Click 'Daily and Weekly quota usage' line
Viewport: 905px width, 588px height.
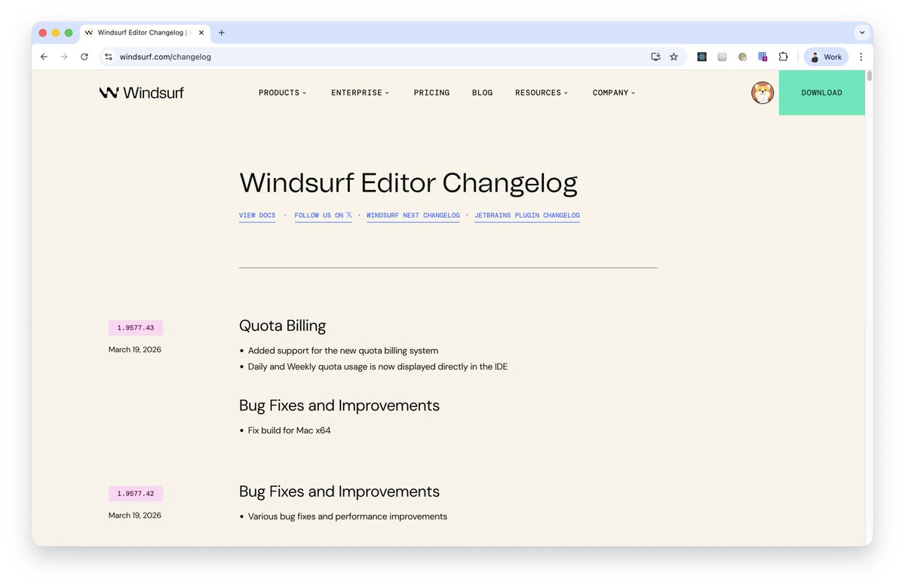click(x=378, y=366)
